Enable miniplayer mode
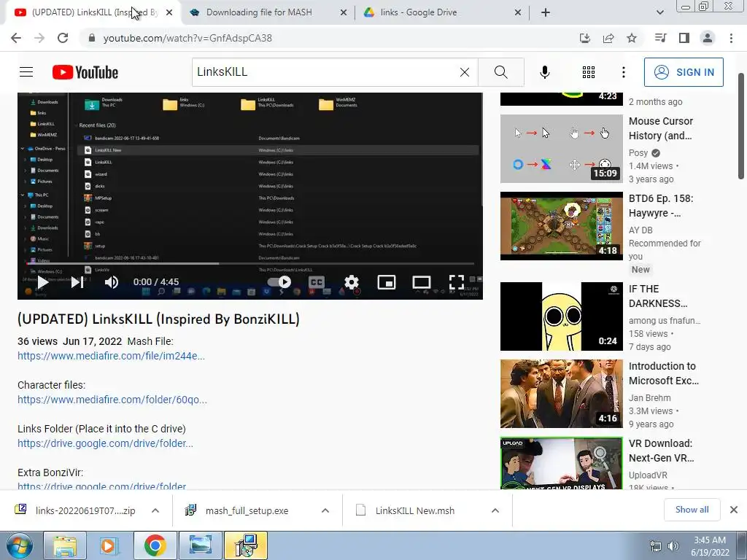The width and height of the screenshot is (747, 560). tap(387, 282)
